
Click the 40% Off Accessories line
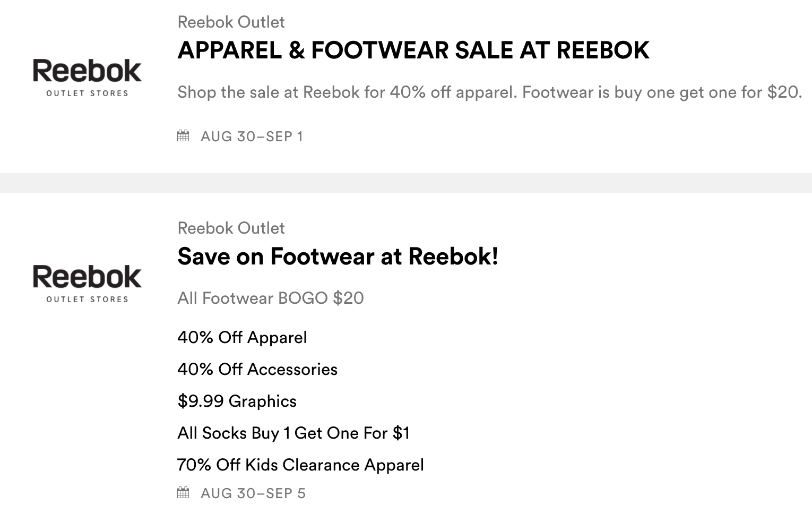click(x=257, y=370)
